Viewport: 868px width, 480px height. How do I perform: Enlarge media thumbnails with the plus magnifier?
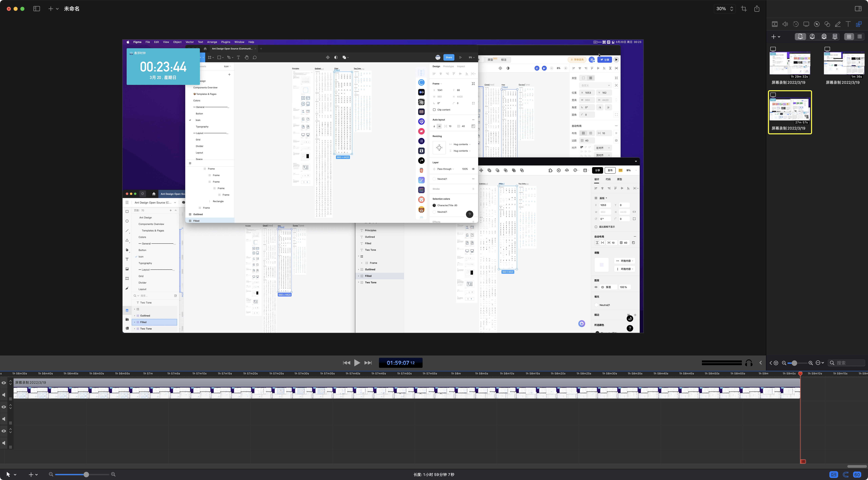(x=811, y=363)
